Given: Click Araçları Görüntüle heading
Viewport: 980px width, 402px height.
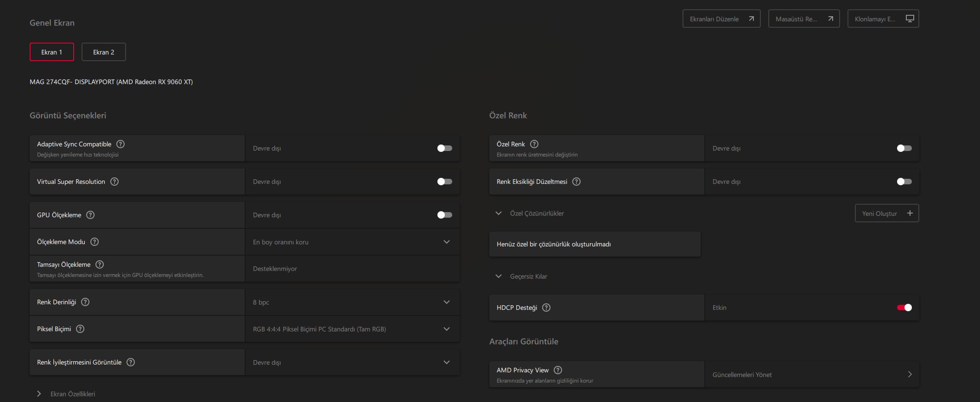Looking at the screenshot, I should coord(524,341).
